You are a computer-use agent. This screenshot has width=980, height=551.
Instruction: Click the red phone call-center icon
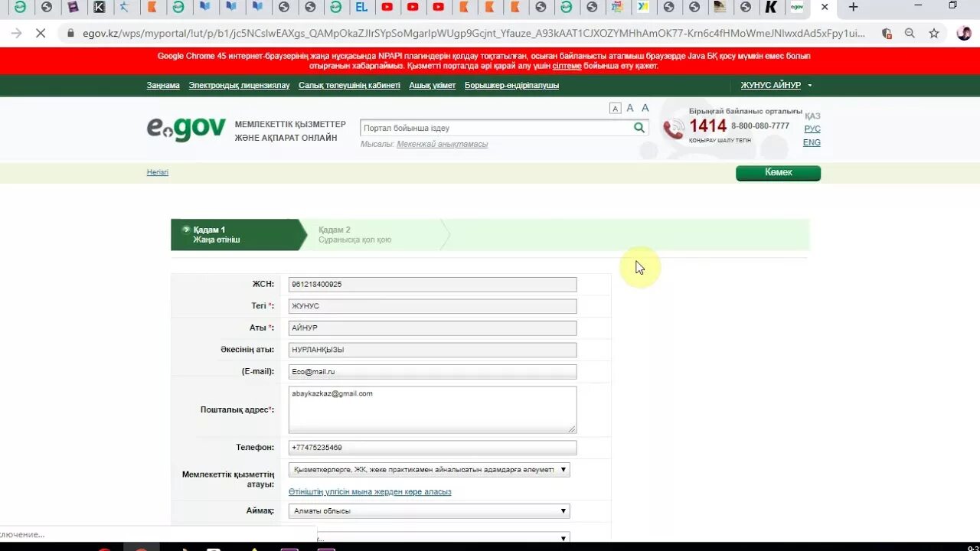click(x=674, y=129)
